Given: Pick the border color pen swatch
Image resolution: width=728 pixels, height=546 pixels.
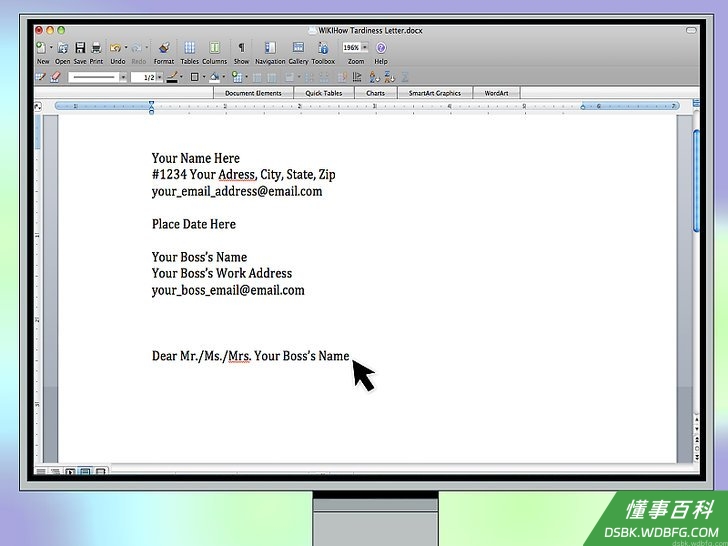Looking at the screenshot, I should pyautogui.click(x=172, y=77).
